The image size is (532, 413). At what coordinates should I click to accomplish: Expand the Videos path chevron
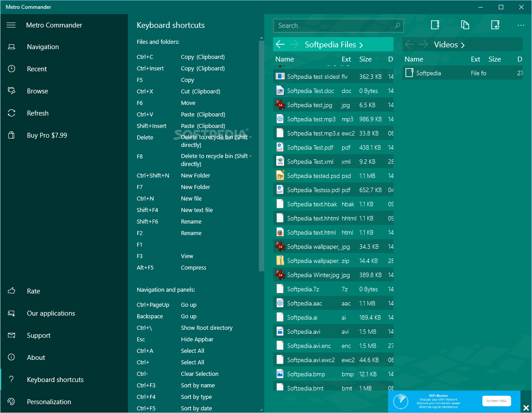point(463,45)
